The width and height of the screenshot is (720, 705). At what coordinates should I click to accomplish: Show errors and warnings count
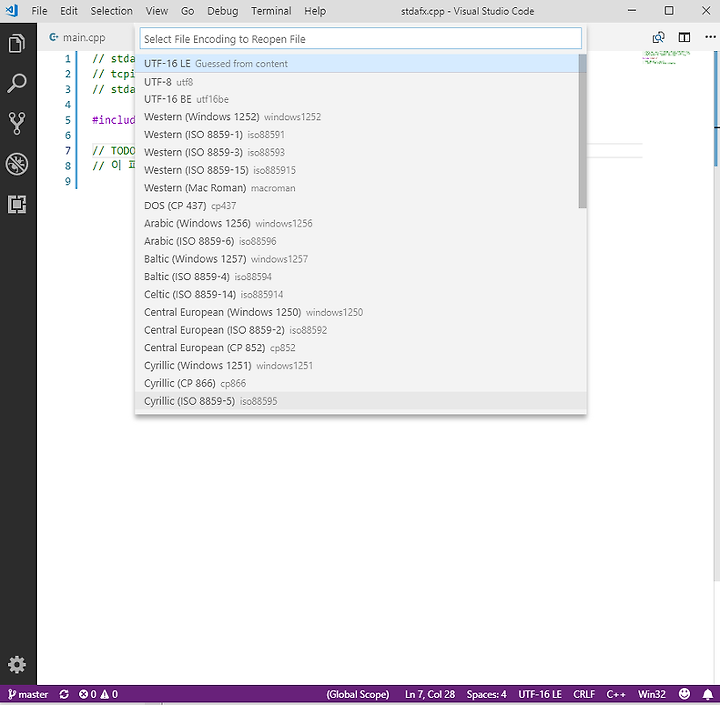(98, 694)
